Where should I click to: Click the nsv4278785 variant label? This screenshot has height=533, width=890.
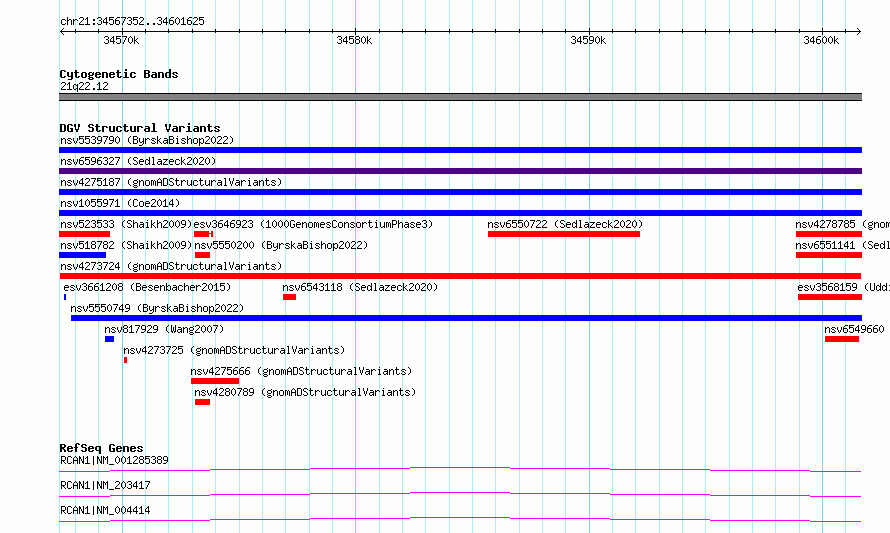[842, 224]
